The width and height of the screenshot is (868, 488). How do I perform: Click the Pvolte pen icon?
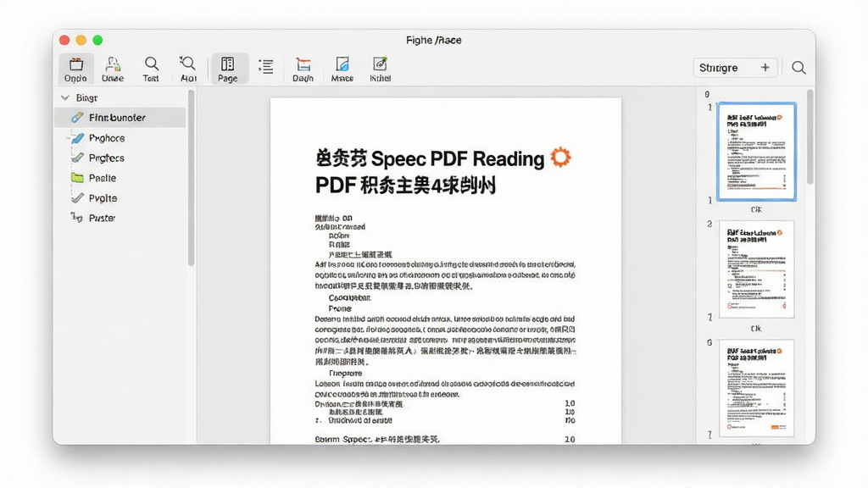click(x=77, y=198)
